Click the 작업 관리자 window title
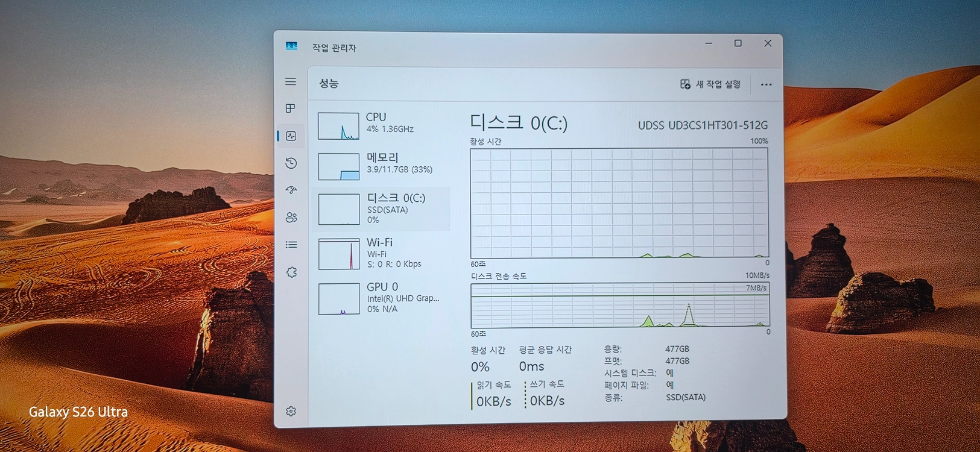Screen dimensions: 980x452 point(334,48)
